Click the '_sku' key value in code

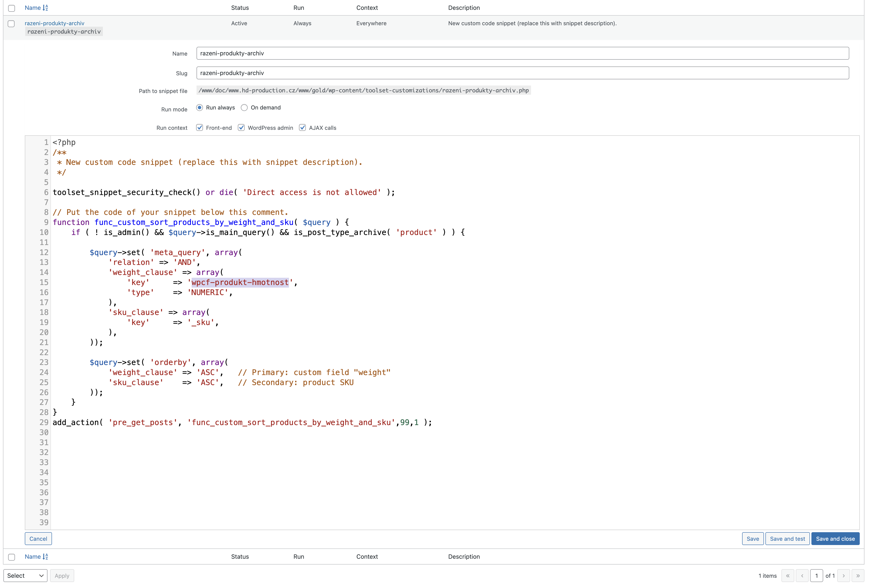pos(201,322)
